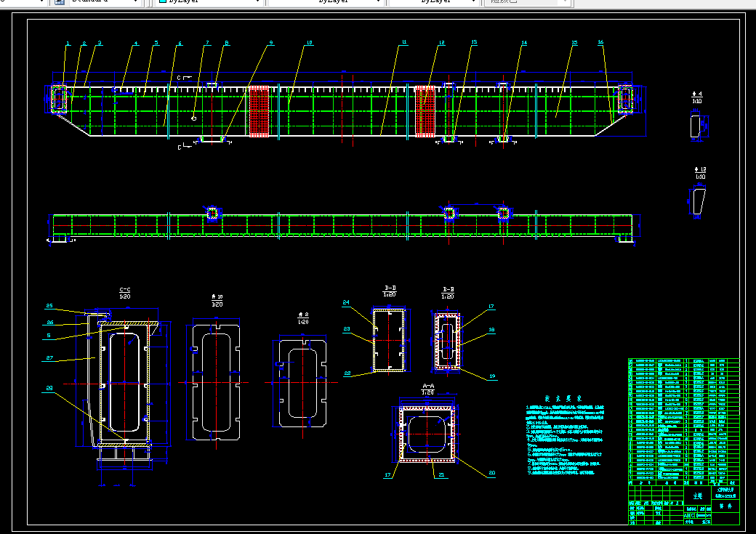Select part callout label 16
The width and height of the screenshot is (756, 534).
pos(600,42)
